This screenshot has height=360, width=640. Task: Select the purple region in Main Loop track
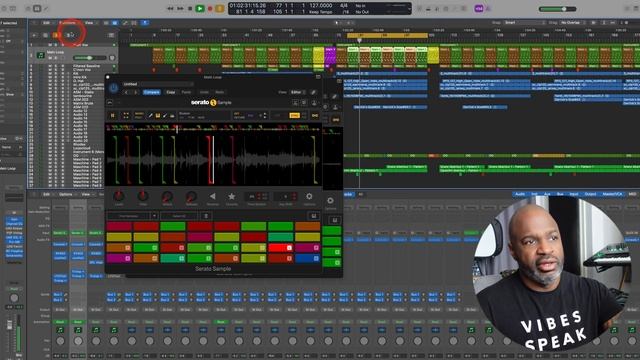(x=330, y=56)
